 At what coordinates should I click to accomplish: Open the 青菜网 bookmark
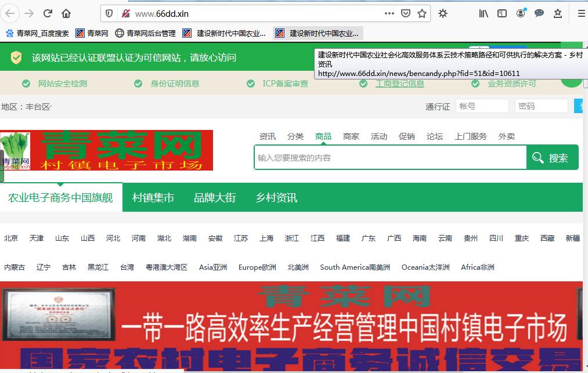(x=92, y=34)
